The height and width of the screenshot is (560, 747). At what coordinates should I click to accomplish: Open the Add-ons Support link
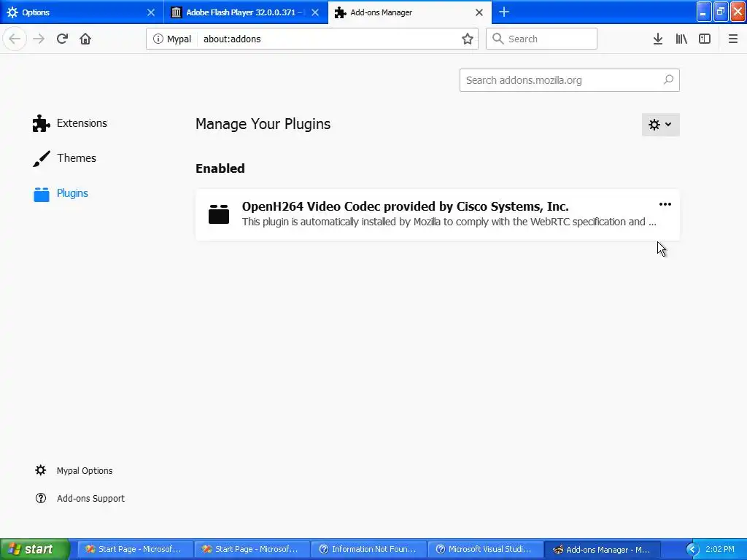[90, 498]
